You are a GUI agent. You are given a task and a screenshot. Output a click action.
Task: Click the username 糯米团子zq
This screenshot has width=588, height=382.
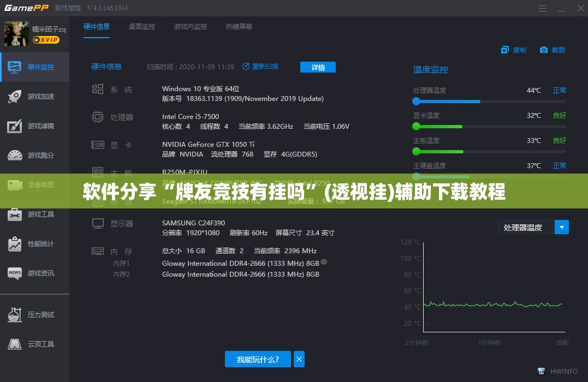49,29
